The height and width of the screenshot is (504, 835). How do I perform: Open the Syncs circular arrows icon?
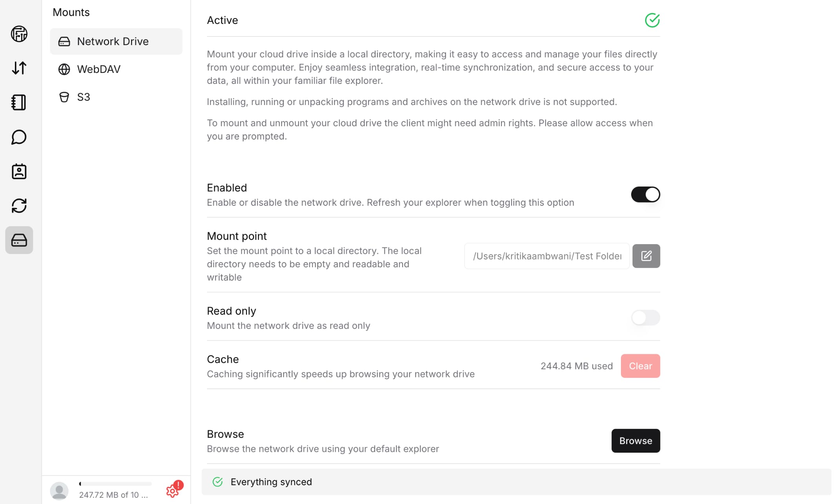[x=19, y=206]
